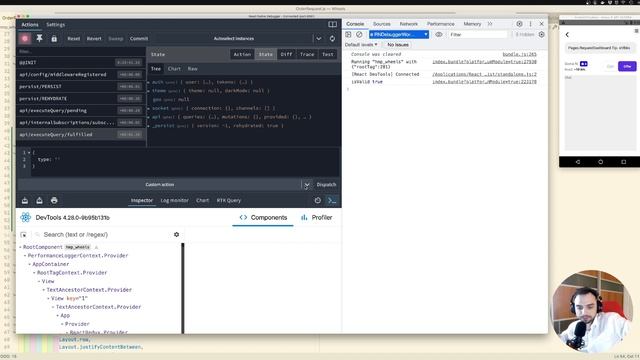Screen dimensions: 640x360
Task: Select the api/executeQuery/fulfilled action
Action: pos(81,134)
